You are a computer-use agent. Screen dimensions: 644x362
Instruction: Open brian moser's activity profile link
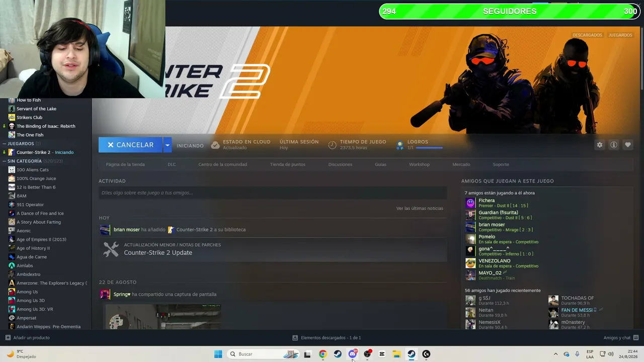(127, 230)
